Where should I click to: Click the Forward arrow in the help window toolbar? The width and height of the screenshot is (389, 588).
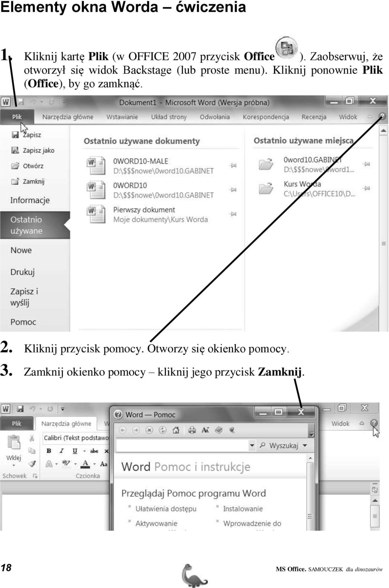coord(136,430)
